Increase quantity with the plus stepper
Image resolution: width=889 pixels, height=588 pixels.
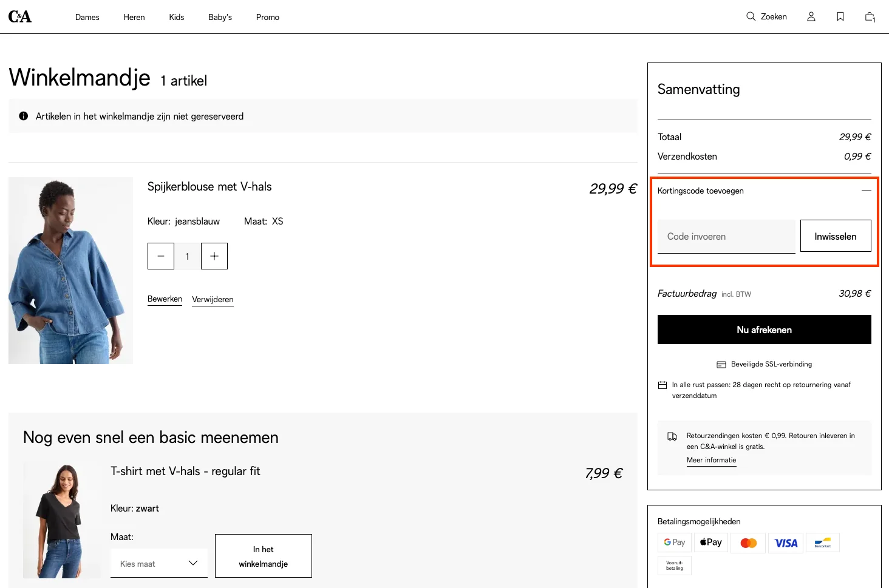point(214,255)
